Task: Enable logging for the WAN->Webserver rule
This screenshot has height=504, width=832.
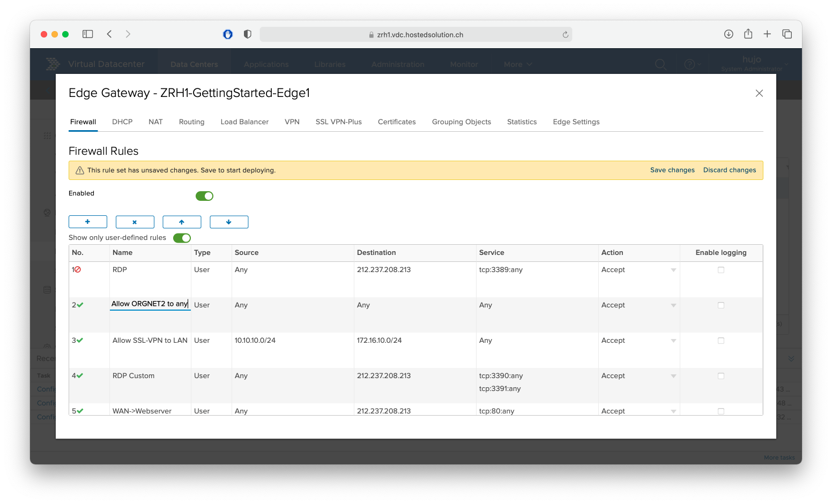Action: click(721, 411)
